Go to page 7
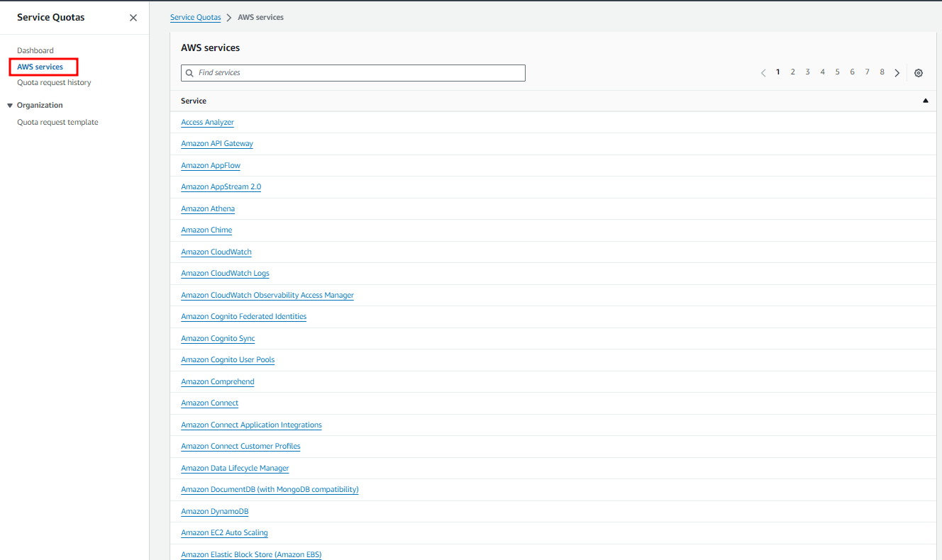942x560 pixels. [868, 72]
